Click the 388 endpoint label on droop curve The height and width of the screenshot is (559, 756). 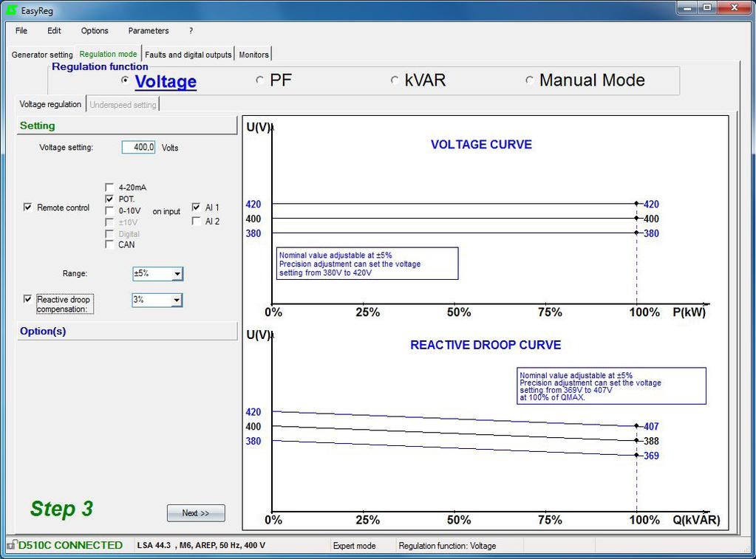pos(651,441)
